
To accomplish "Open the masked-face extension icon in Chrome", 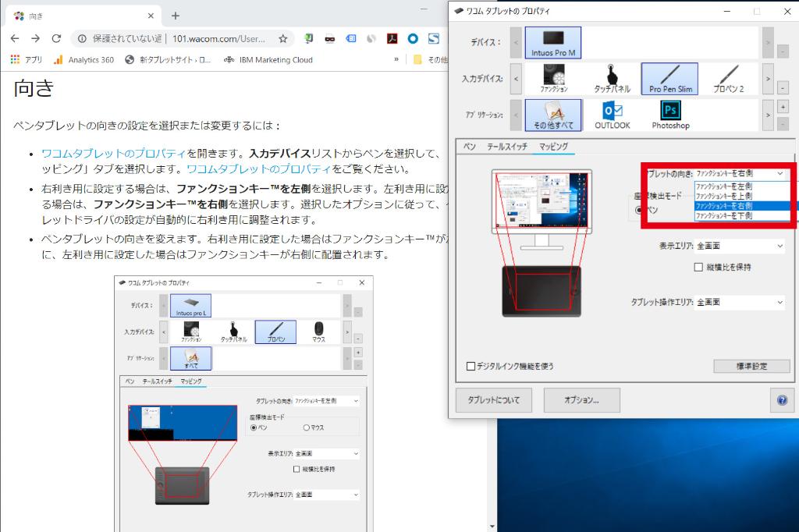I will click(x=330, y=38).
